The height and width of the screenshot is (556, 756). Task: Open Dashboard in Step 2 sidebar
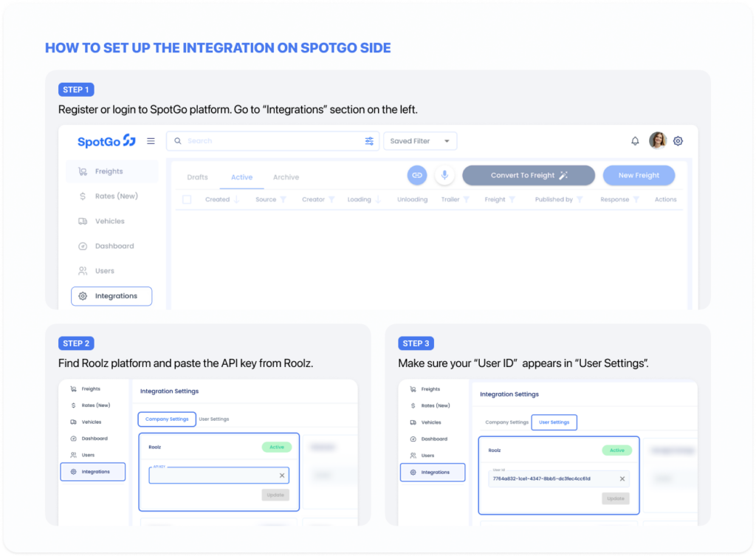point(89,439)
